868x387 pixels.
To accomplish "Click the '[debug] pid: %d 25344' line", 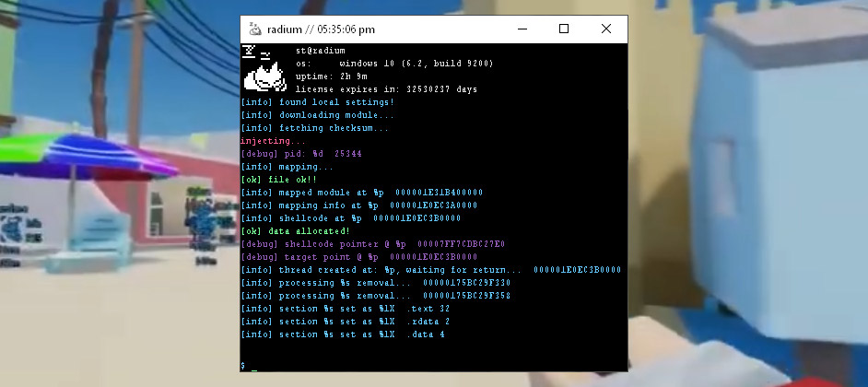I will pyautogui.click(x=301, y=154).
